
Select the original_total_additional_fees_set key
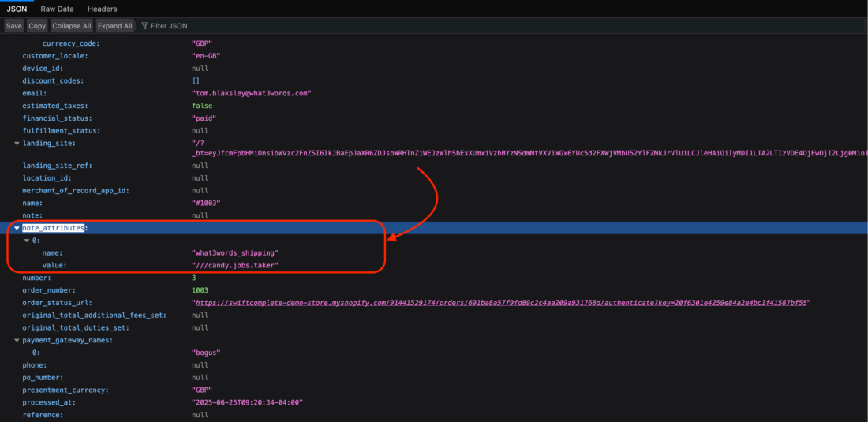coord(94,316)
